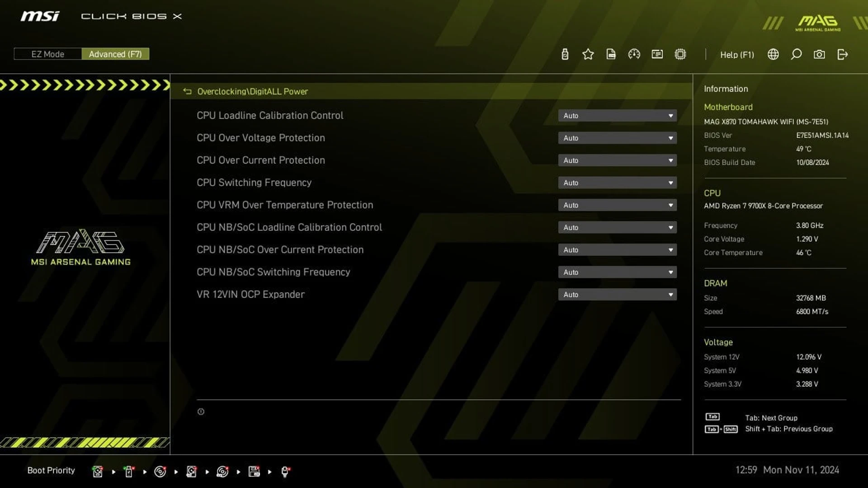Open CPU Loadline Calibration Control dropdown

click(617, 116)
